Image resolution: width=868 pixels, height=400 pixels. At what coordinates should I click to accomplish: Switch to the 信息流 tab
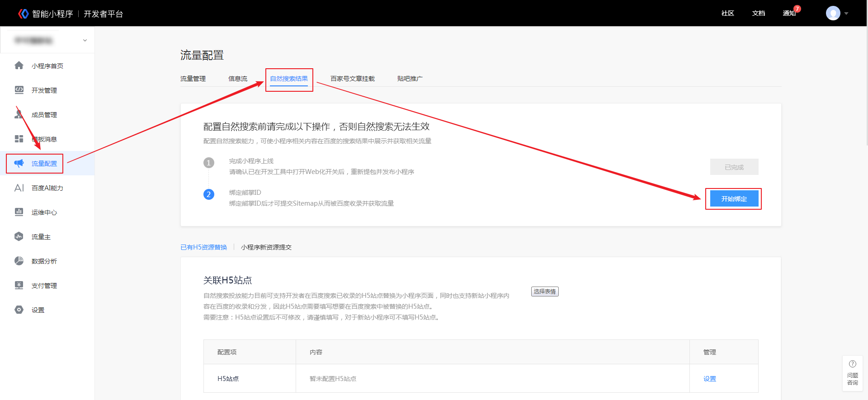pos(238,79)
